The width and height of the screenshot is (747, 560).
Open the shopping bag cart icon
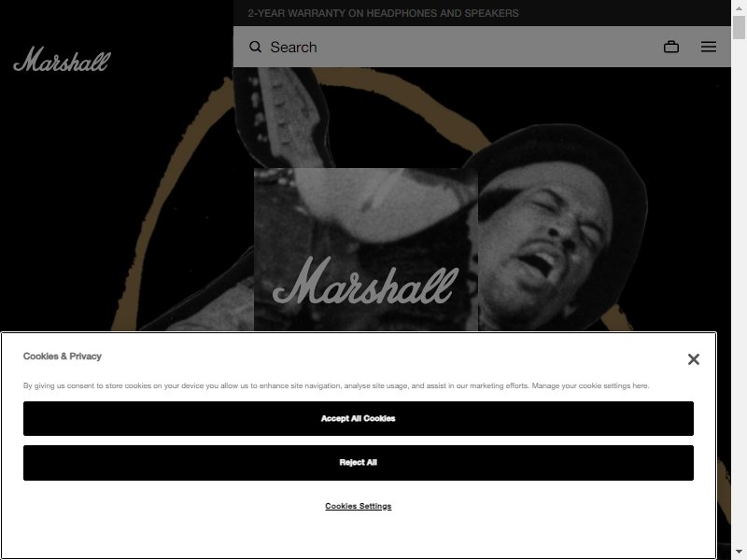point(671,47)
